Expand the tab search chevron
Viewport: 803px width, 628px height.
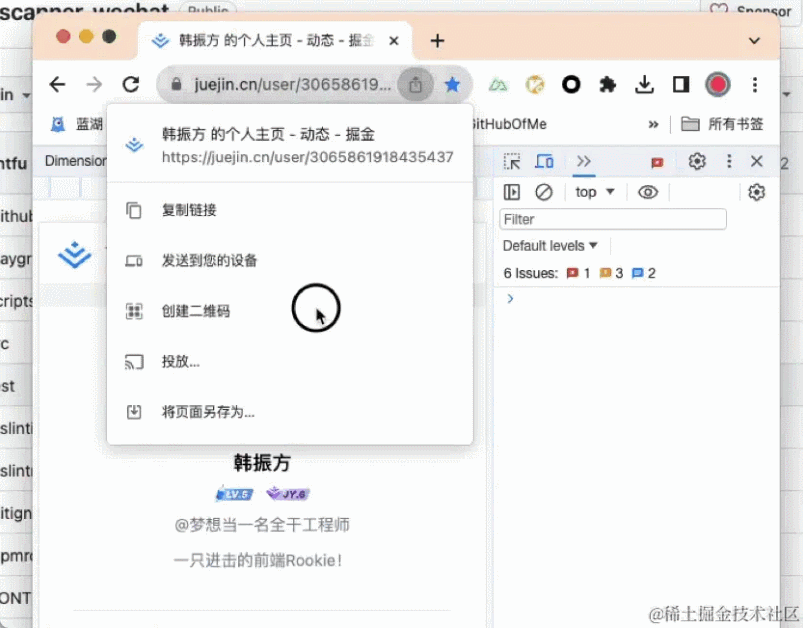pyautogui.click(x=754, y=40)
